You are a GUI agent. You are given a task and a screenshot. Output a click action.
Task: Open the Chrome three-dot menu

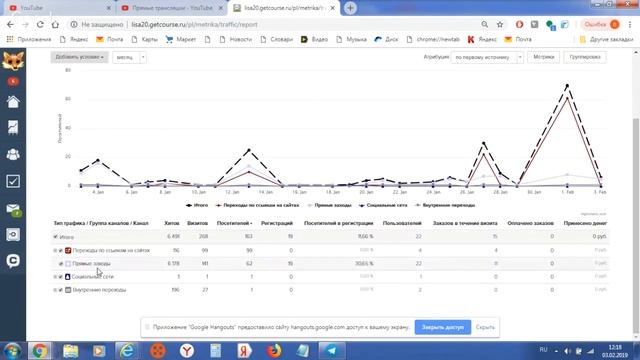pos(631,24)
